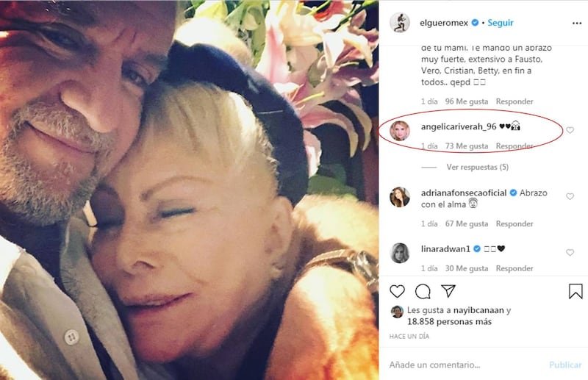The height and width of the screenshot is (380, 588).
Task: Click the Publicar button
Action: coord(565,365)
